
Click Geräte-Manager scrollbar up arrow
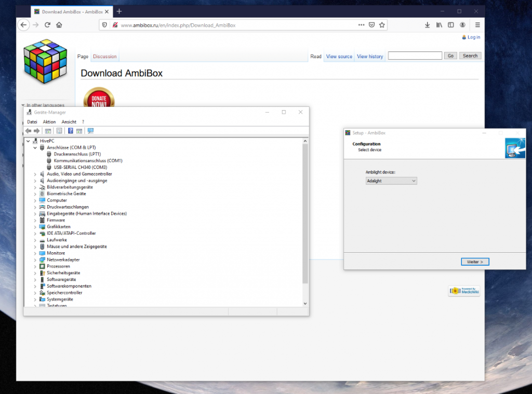(305, 141)
